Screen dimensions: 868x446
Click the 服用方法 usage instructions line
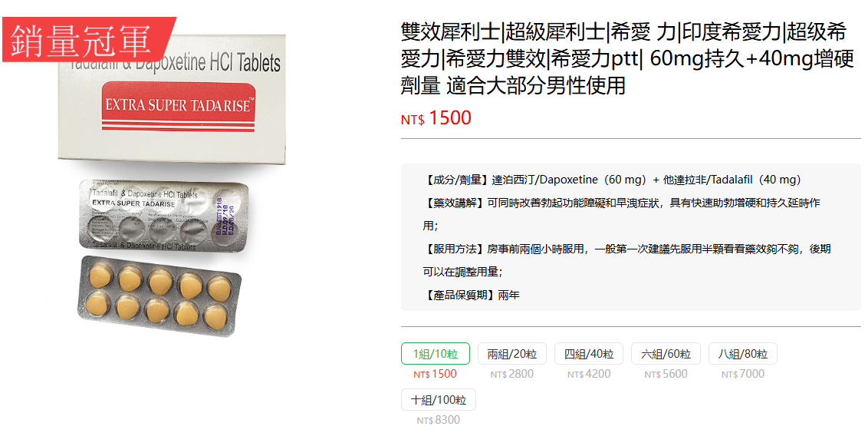tap(626, 260)
